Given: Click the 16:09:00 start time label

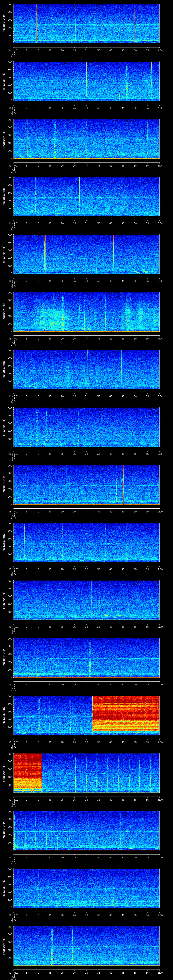Looking at the screenshot, I should click(x=13, y=511).
